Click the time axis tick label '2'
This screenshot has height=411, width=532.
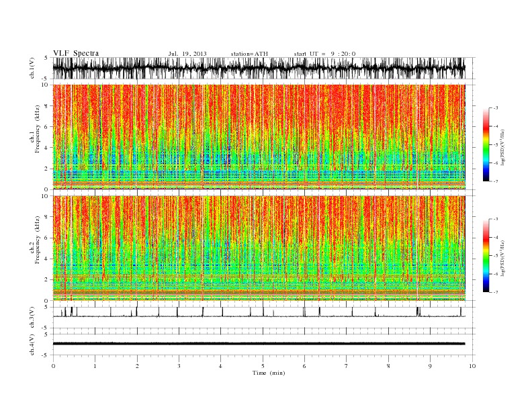137,366
